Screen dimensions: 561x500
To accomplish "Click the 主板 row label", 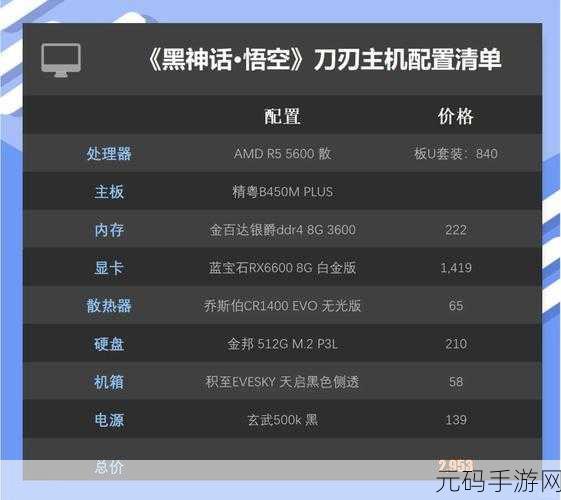I will pyautogui.click(x=109, y=192).
